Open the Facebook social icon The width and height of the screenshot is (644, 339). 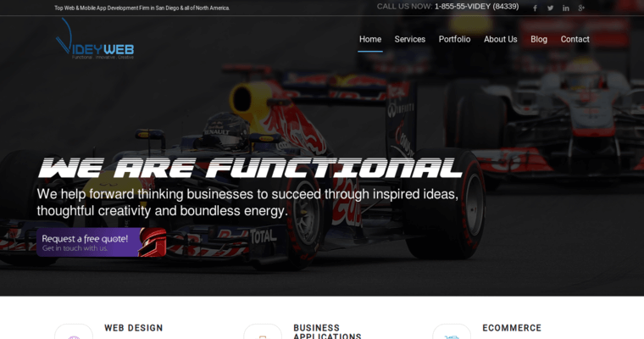(535, 8)
